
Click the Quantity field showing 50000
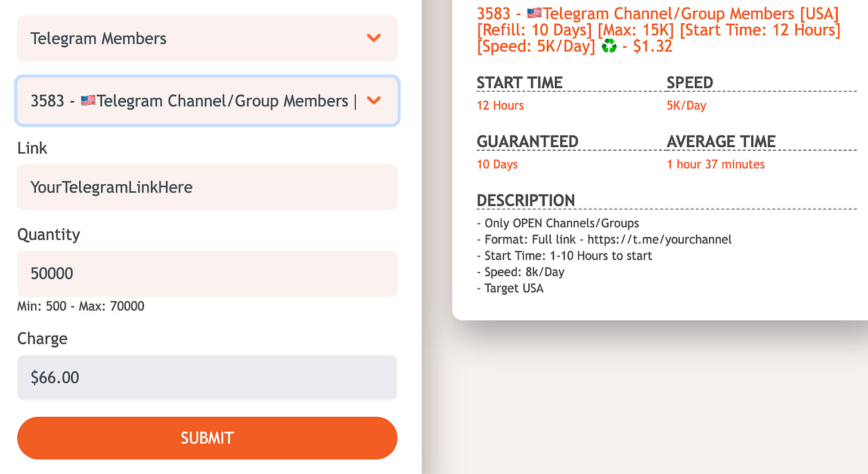tap(207, 274)
